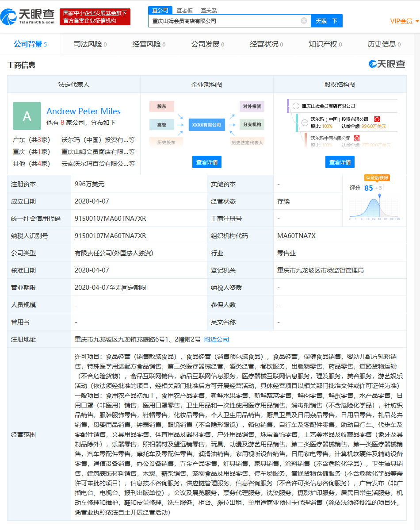
Task: Open the VIP会员 dropdown menu
Action: (x=404, y=21)
